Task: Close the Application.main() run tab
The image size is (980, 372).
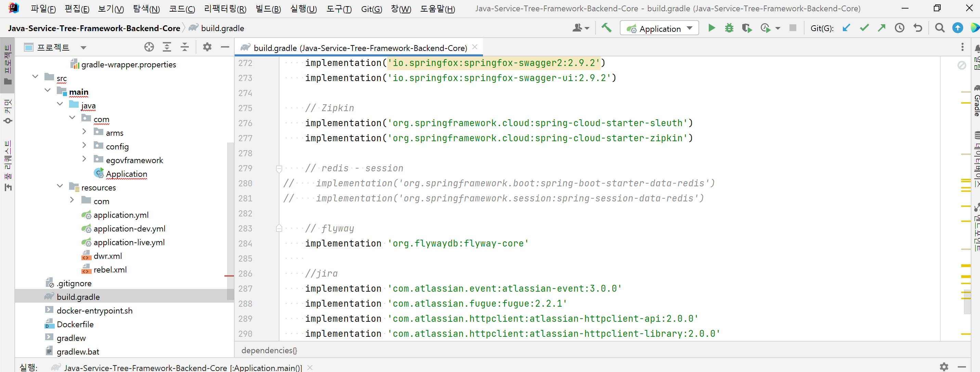Action: click(310, 367)
